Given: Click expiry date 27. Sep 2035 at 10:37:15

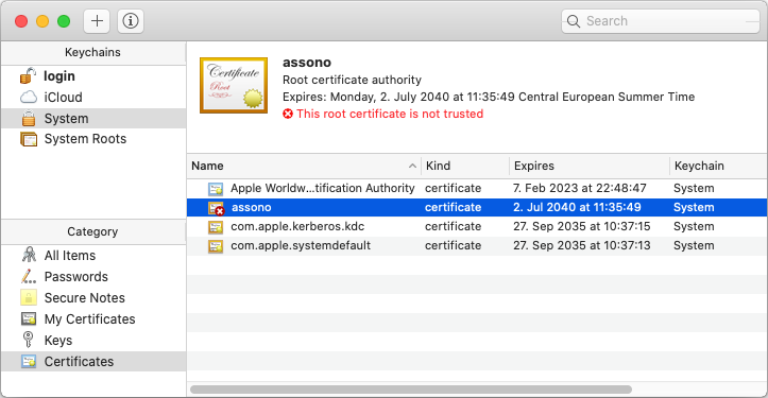Looking at the screenshot, I should click(581, 226).
